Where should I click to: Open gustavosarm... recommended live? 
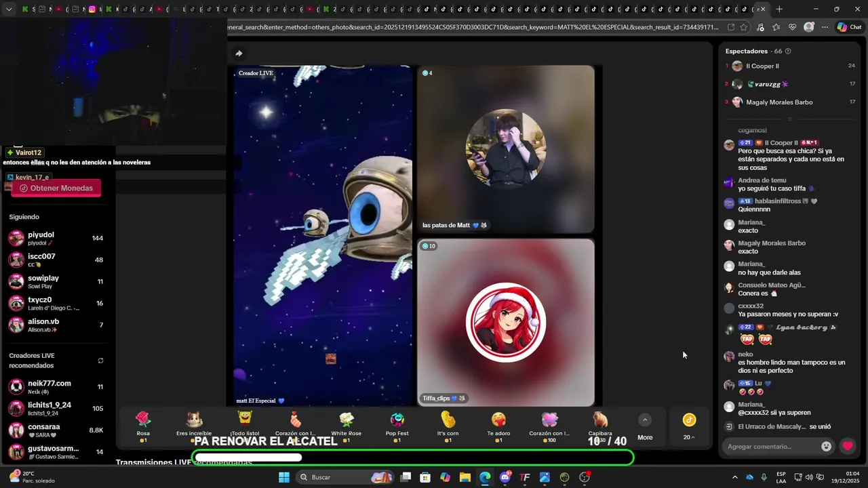click(x=56, y=452)
